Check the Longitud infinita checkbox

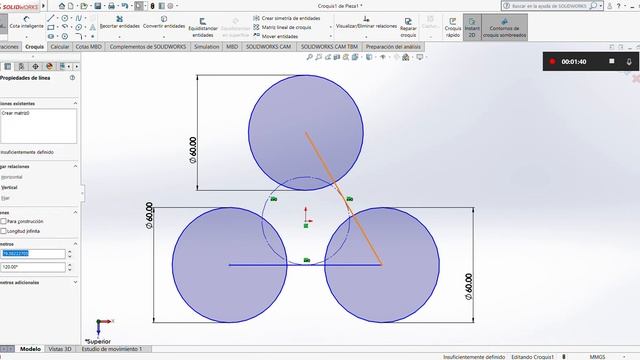point(4,231)
